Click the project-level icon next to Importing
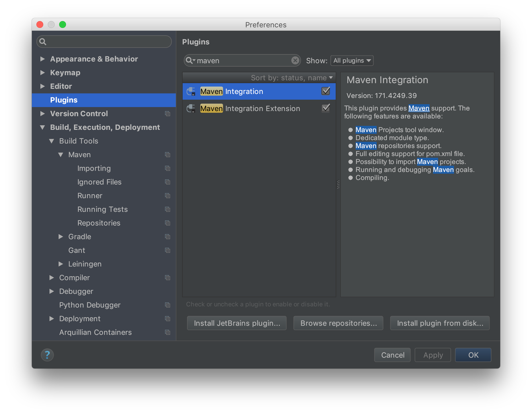Screen dimensions: 532x414 coord(168,168)
